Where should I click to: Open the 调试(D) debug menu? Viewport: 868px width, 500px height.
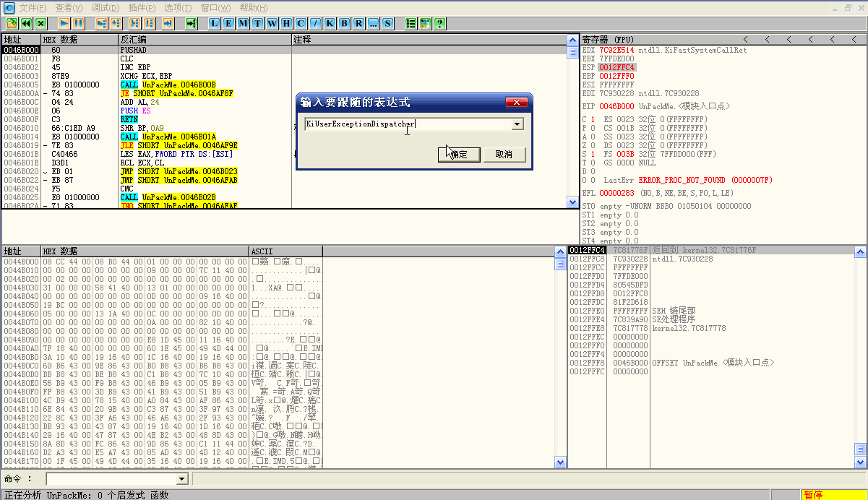point(106,7)
